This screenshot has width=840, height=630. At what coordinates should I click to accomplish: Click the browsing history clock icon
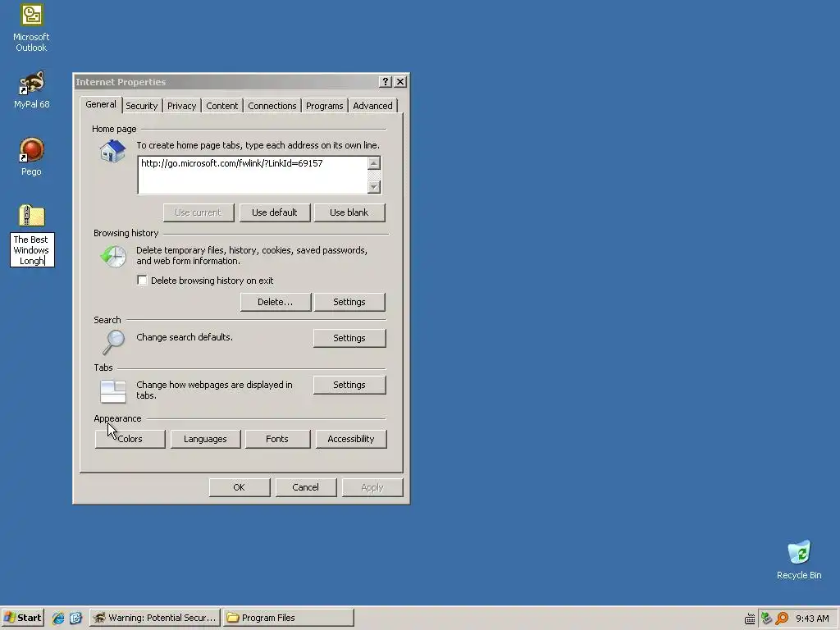tap(113, 256)
